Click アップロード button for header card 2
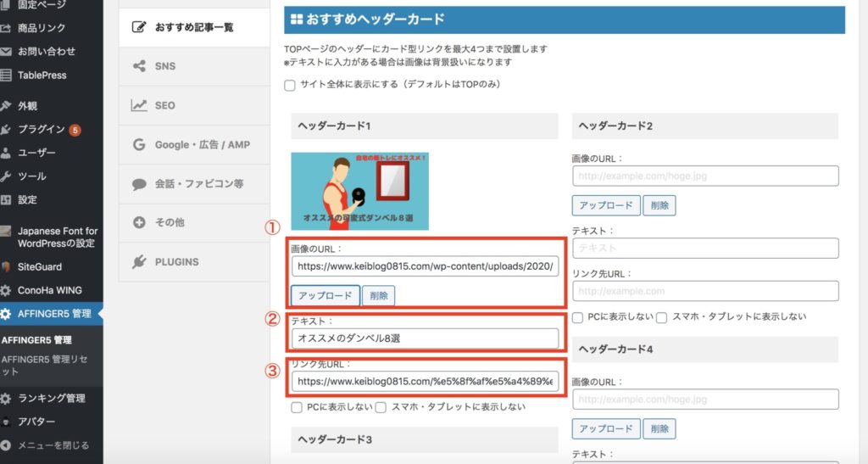Screen dimensions: 868x464 coord(606,205)
